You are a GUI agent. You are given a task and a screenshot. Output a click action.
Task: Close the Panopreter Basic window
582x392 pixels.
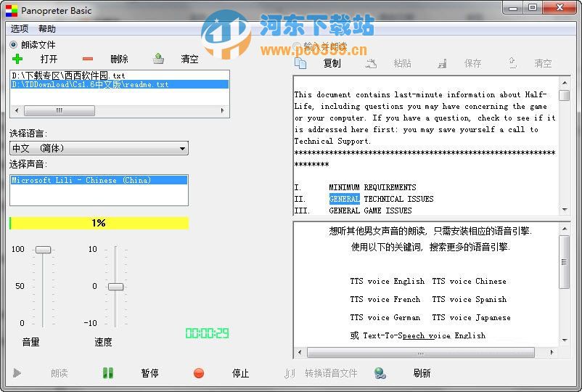tap(560, 8)
